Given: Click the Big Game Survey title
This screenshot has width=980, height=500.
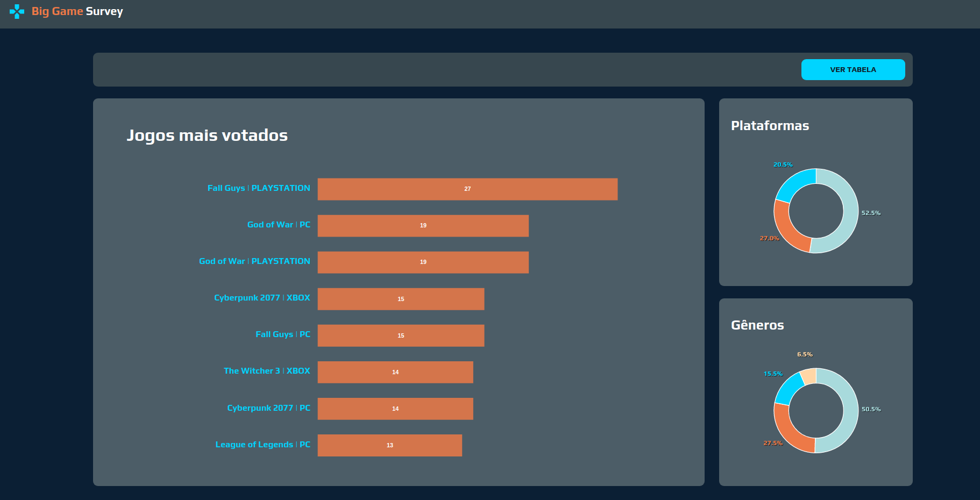Looking at the screenshot, I should [77, 11].
